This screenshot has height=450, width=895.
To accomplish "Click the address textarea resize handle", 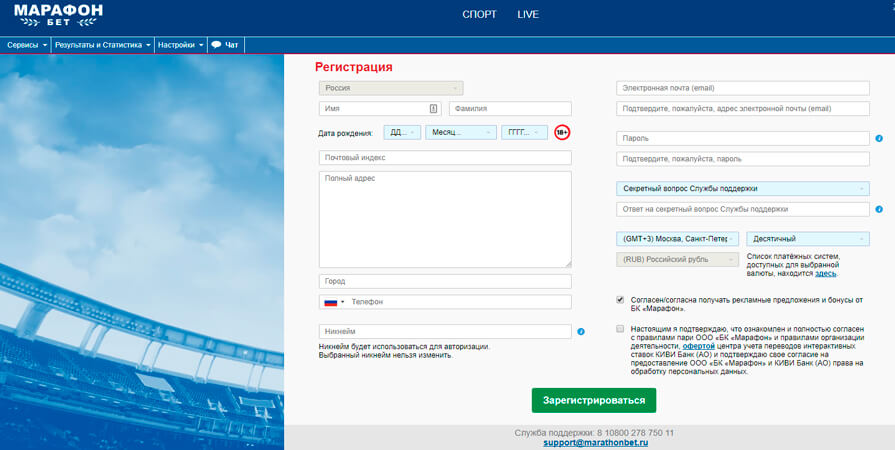I will [x=568, y=264].
